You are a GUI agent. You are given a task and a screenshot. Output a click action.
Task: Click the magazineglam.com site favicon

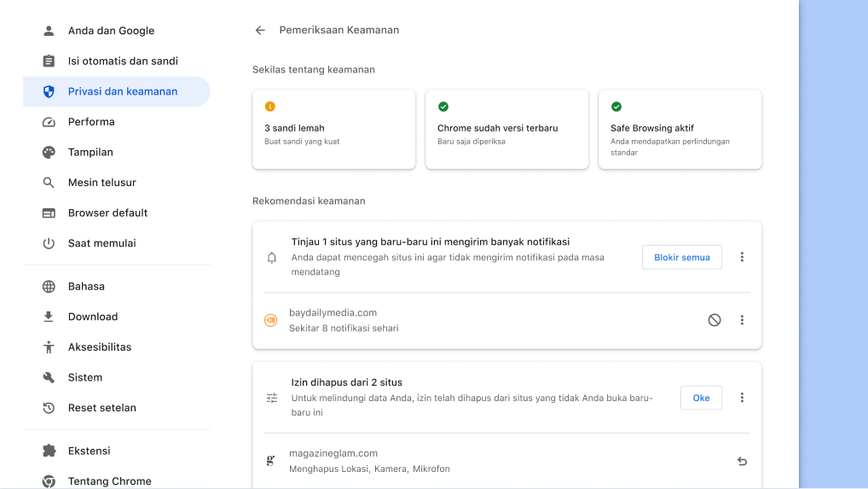click(270, 461)
